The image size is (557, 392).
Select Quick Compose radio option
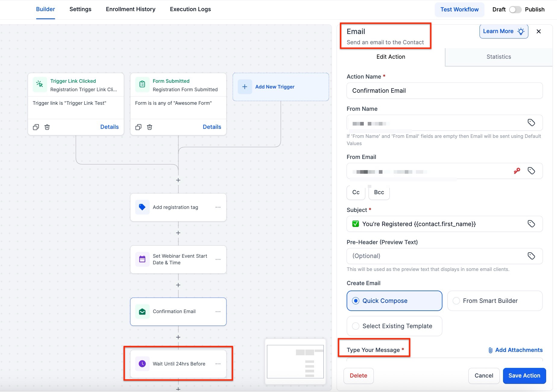(x=356, y=301)
